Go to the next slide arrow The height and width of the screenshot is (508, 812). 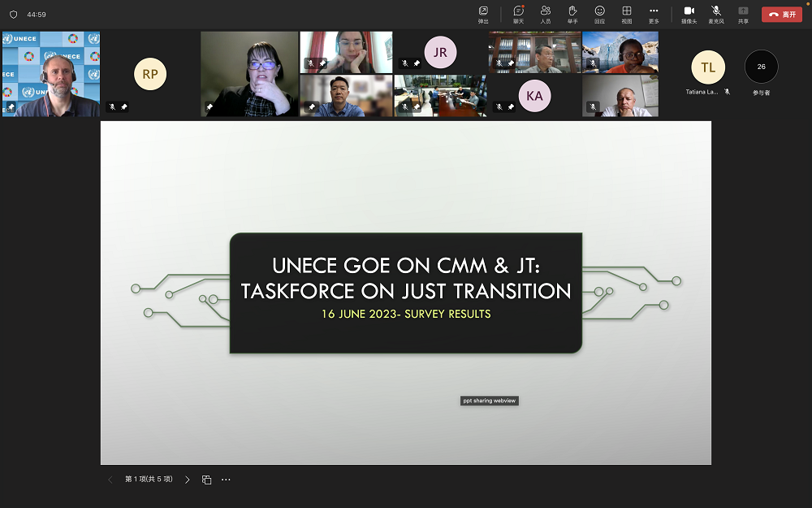[x=187, y=480]
